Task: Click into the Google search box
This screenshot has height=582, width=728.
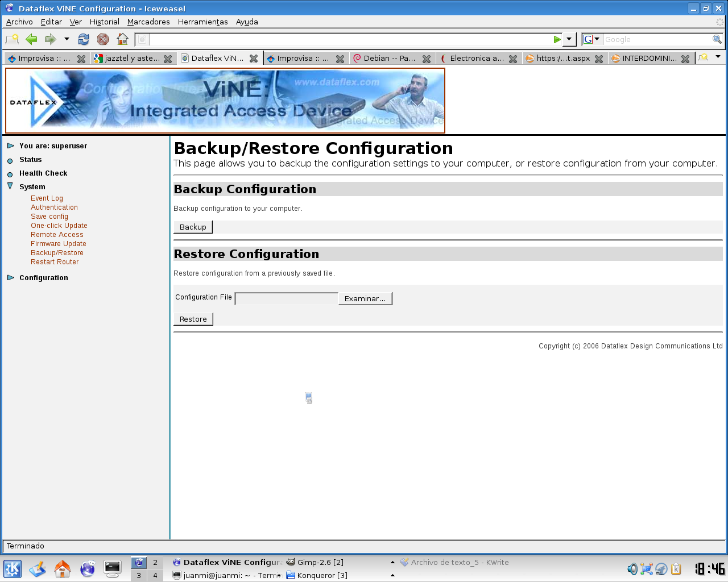Action: pyautogui.click(x=657, y=39)
